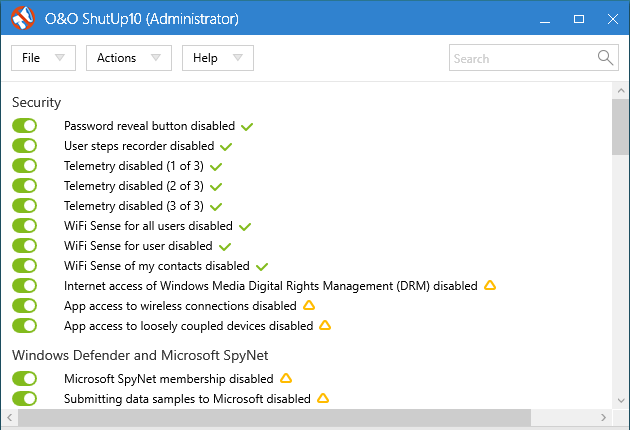Click warning triangle beside App access to wireless connections
The width and height of the screenshot is (630, 430).
(x=309, y=305)
